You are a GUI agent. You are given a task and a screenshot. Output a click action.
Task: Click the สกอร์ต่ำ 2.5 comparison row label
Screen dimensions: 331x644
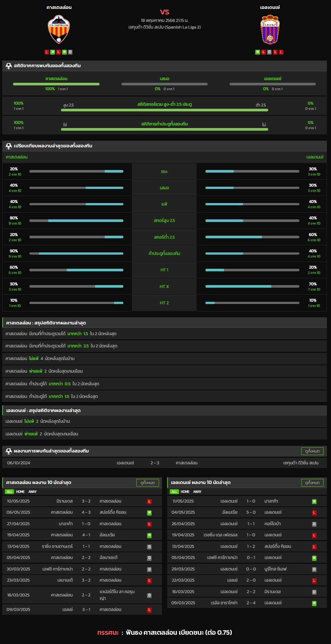[x=164, y=237]
